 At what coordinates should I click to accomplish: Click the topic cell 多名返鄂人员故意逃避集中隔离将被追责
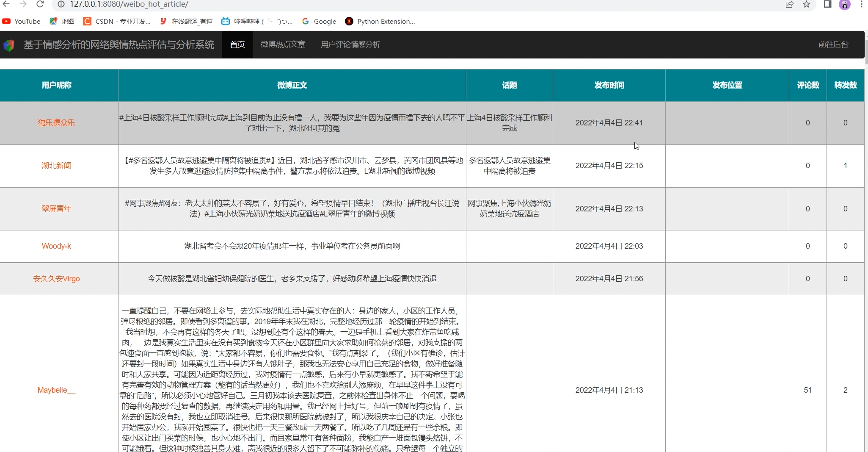coord(510,166)
